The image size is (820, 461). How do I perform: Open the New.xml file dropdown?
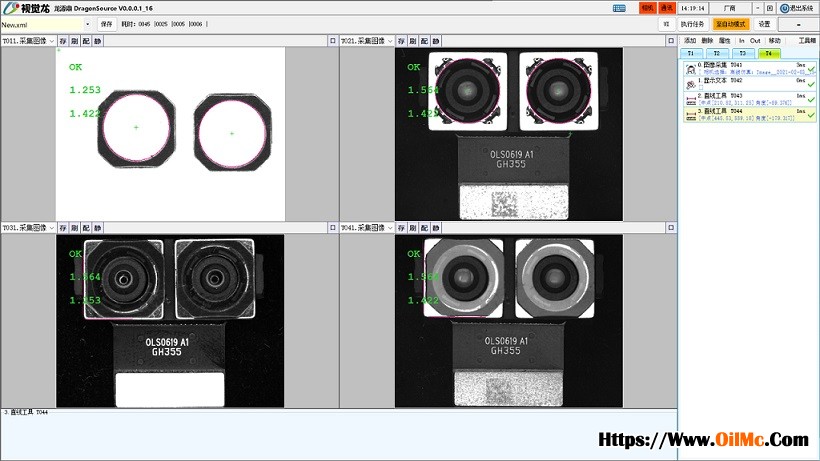[87, 24]
